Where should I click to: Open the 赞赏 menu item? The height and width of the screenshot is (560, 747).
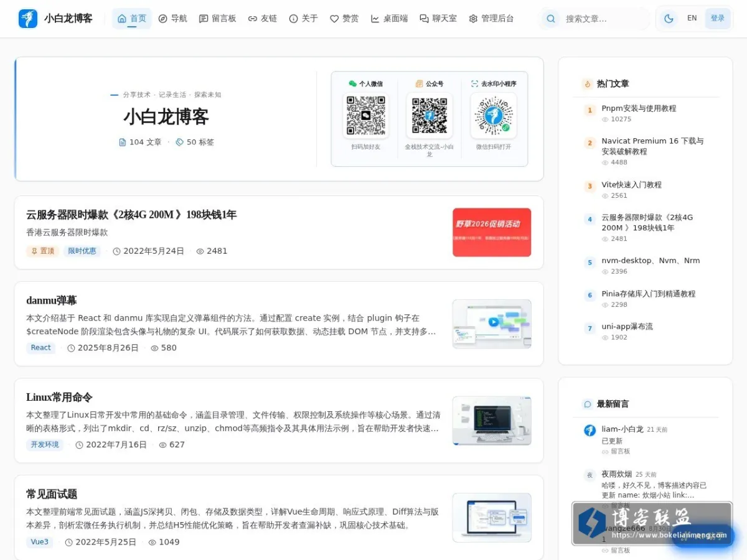pyautogui.click(x=344, y=19)
